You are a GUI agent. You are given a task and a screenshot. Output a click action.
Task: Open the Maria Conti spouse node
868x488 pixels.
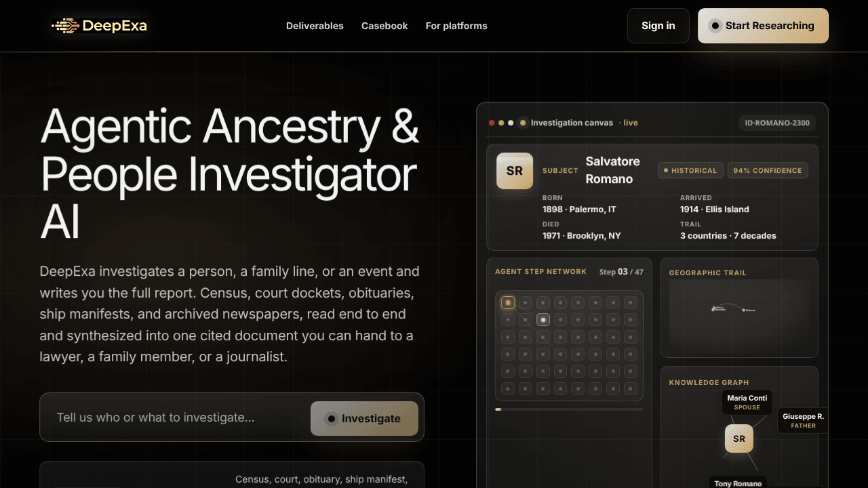747,402
